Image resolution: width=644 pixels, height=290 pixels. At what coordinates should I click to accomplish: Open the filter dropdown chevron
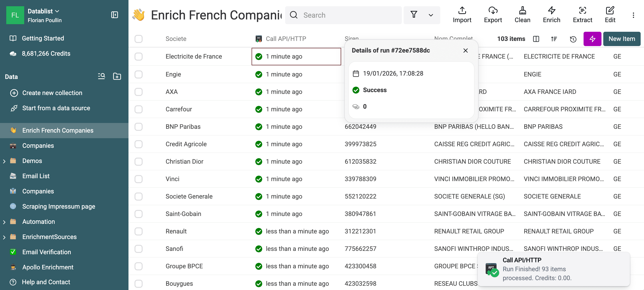[431, 15]
